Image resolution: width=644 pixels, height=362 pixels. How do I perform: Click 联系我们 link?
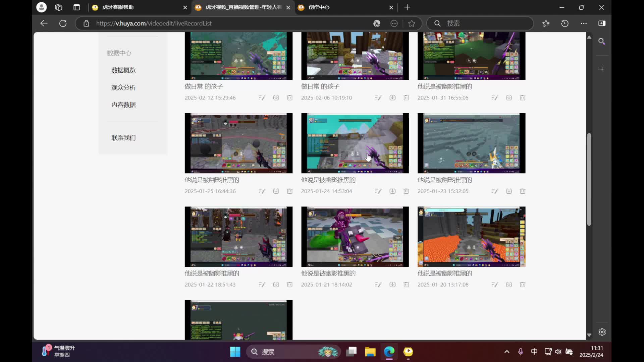tap(123, 138)
